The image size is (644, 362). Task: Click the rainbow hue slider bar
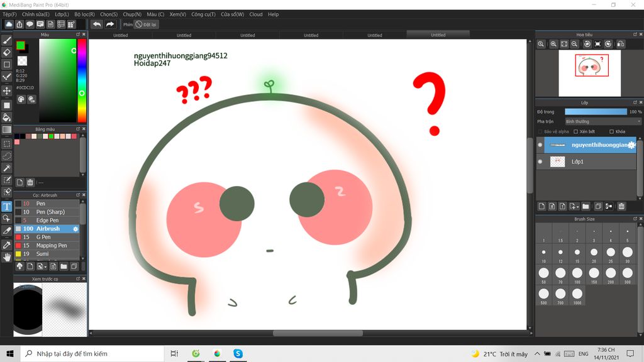tap(82, 80)
